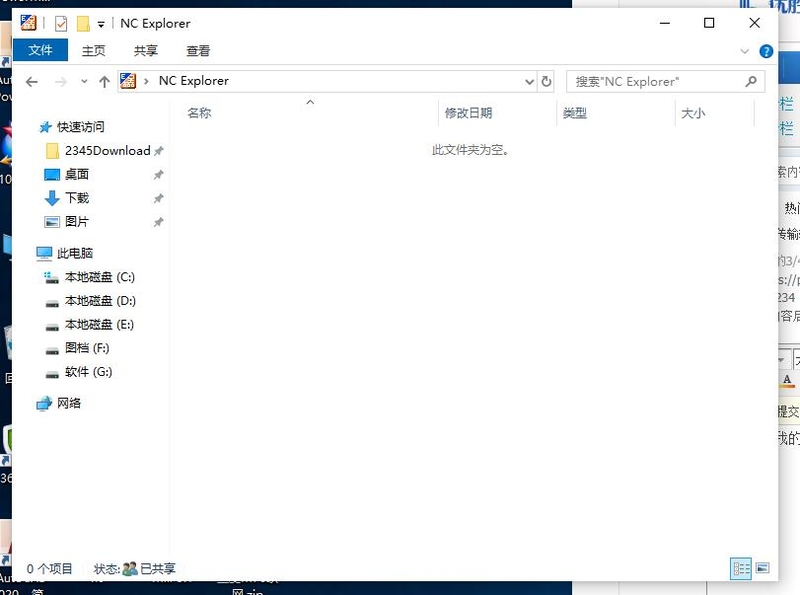This screenshot has width=800, height=595.
Task: Click the new folder quick-access icon
Action: coord(83,23)
